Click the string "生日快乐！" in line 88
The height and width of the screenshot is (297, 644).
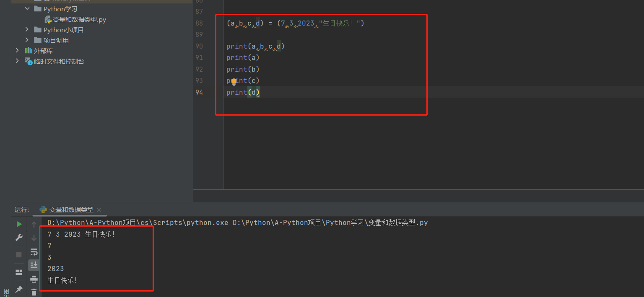(x=340, y=23)
